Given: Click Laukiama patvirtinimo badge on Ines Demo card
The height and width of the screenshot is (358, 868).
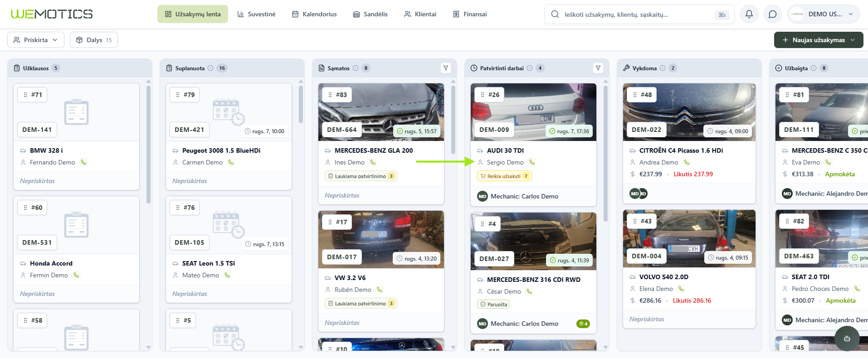Looking at the screenshot, I should click(361, 176).
